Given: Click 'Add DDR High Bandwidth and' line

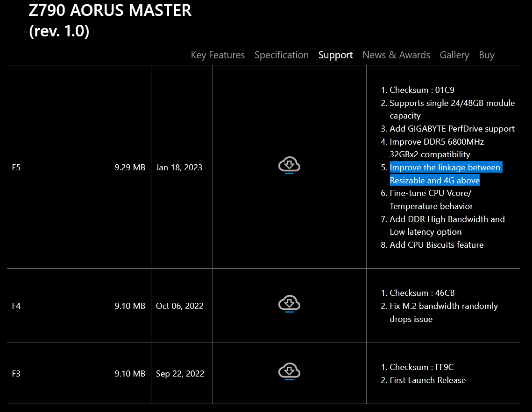Looking at the screenshot, I should point(447,219).
